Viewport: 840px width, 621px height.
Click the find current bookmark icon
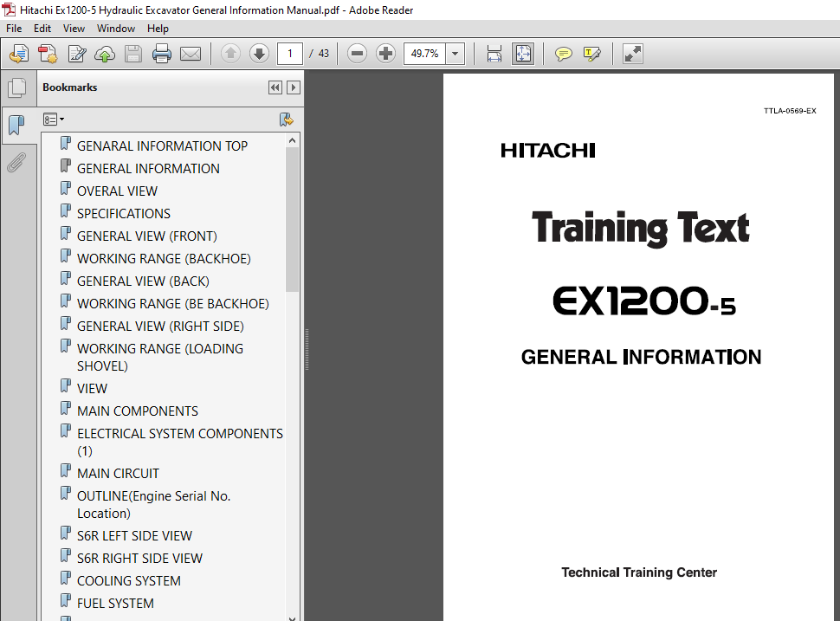[286, 120]
